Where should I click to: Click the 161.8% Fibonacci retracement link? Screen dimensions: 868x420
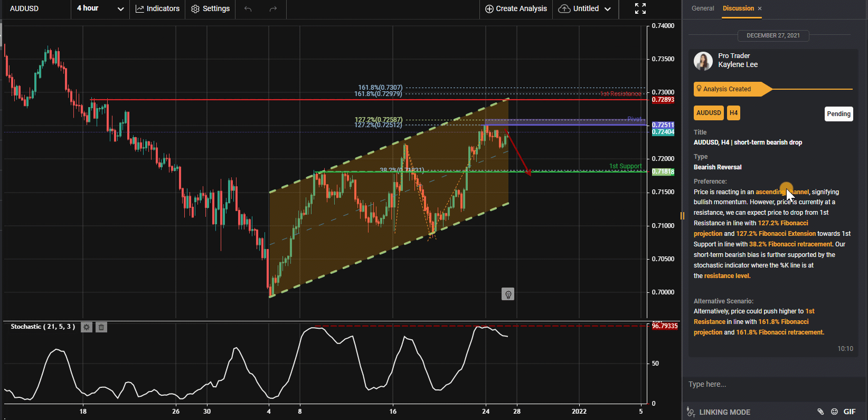point(779,332)
